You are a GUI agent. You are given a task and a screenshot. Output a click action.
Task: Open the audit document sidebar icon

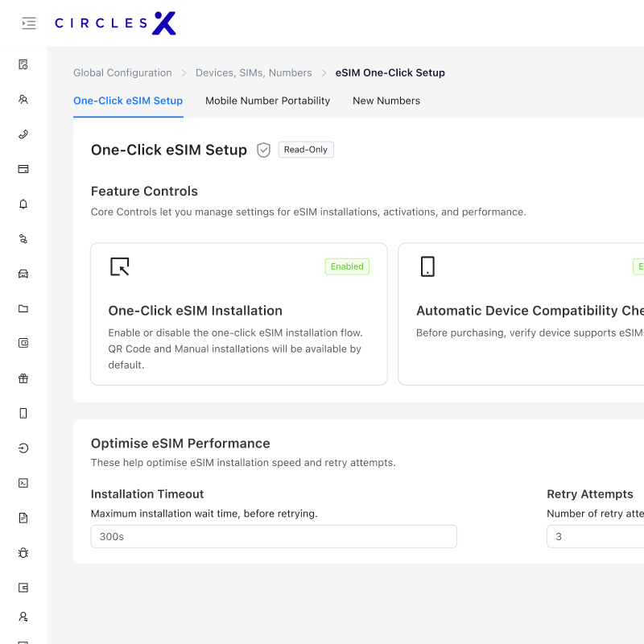click(x=23, y=64)
